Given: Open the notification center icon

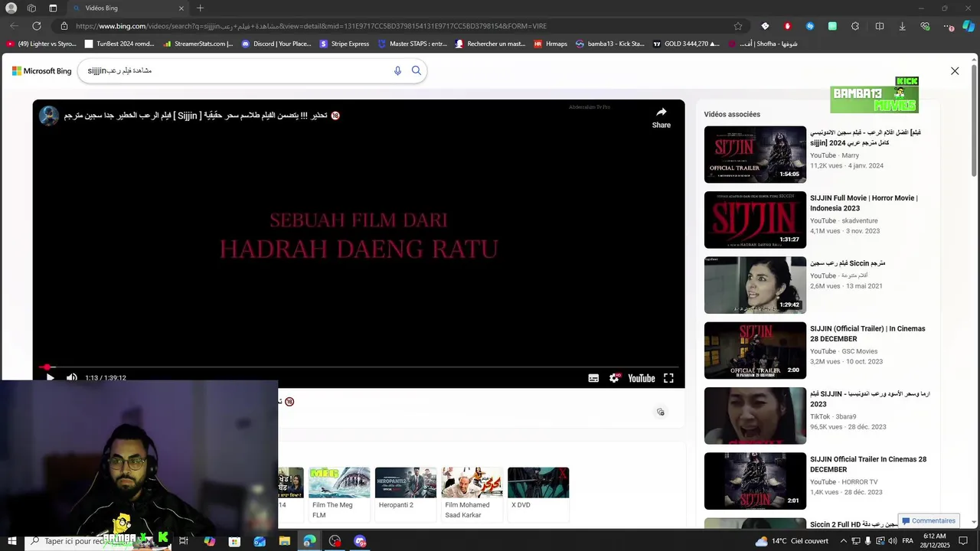Looking at the screenshot, I should click(963, 541).
